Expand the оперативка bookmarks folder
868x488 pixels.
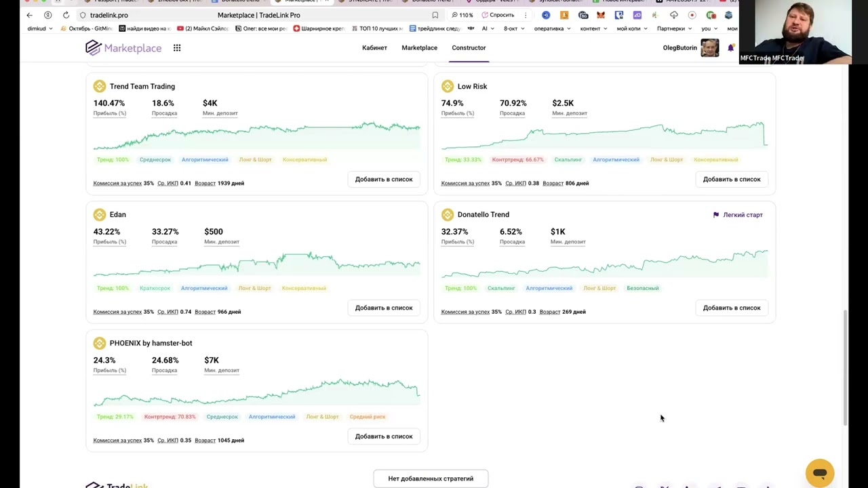(x=552, y=28)
